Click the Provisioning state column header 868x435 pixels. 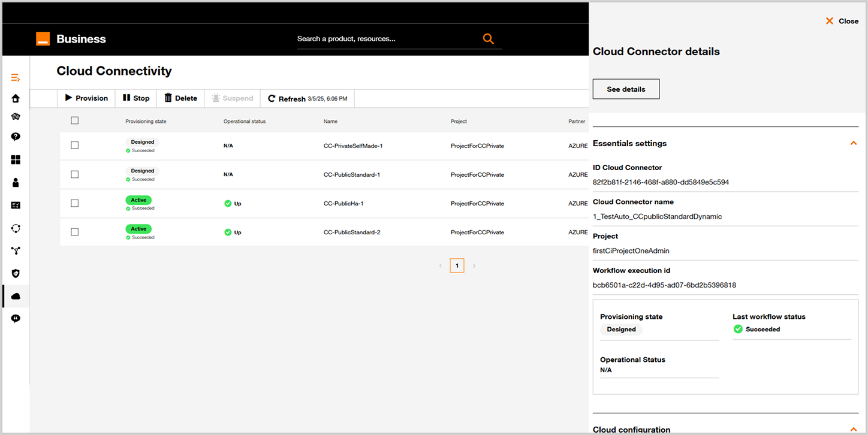coord(146,122)
